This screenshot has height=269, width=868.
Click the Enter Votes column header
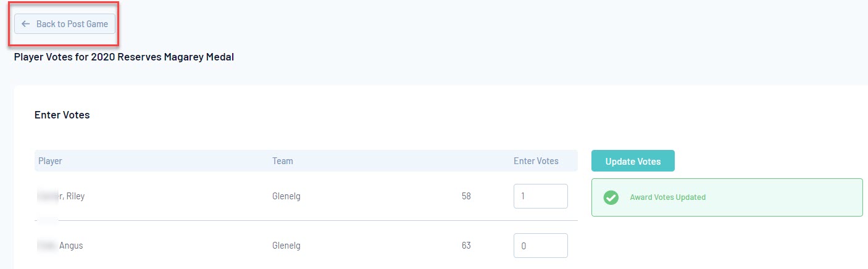[536, 161]
